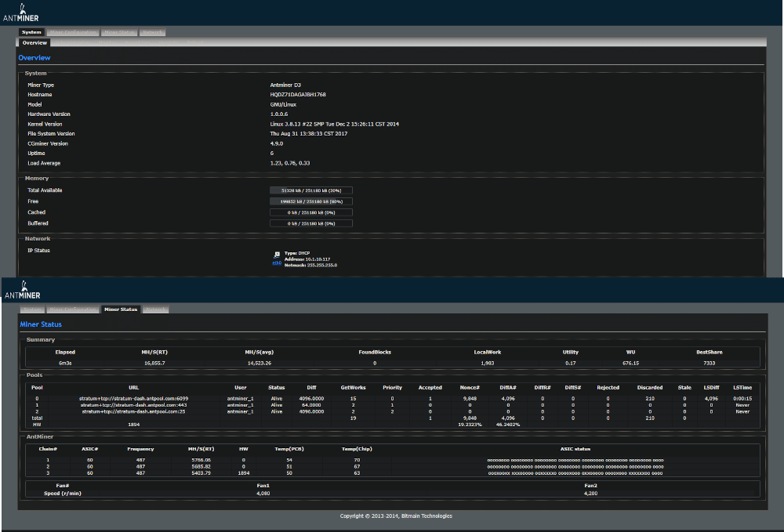Select the hostname HQDZ71DAGAJBH1768
Viewport: 784px width, 532px height.
[x=298, y=94]
